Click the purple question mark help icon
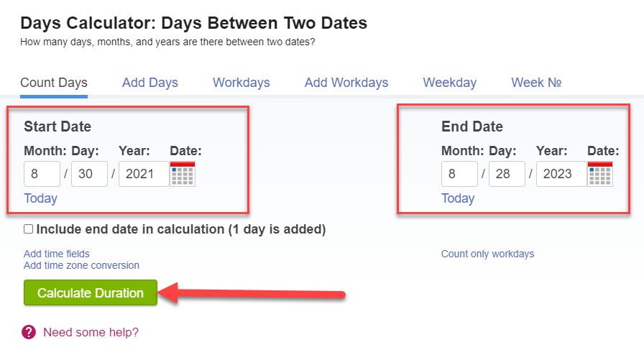This screenshot has width=644, height=350. coord(29,332)
